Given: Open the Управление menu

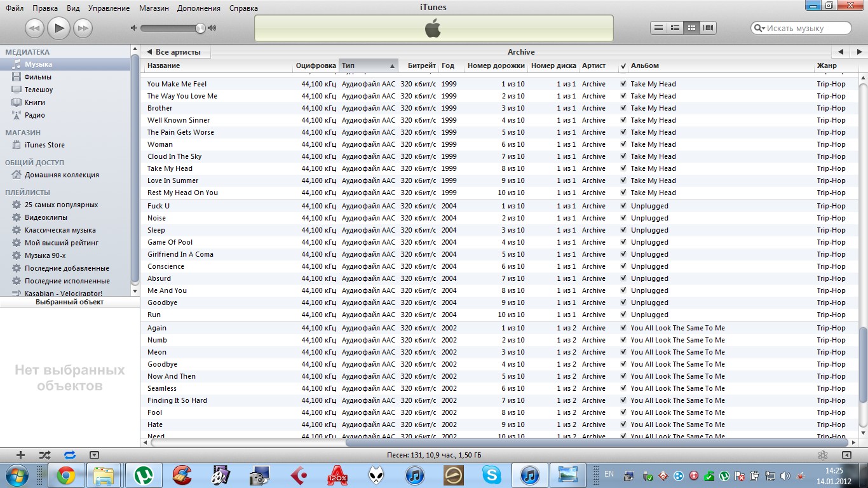Looking at the screenshot, I should pos(109,8).
